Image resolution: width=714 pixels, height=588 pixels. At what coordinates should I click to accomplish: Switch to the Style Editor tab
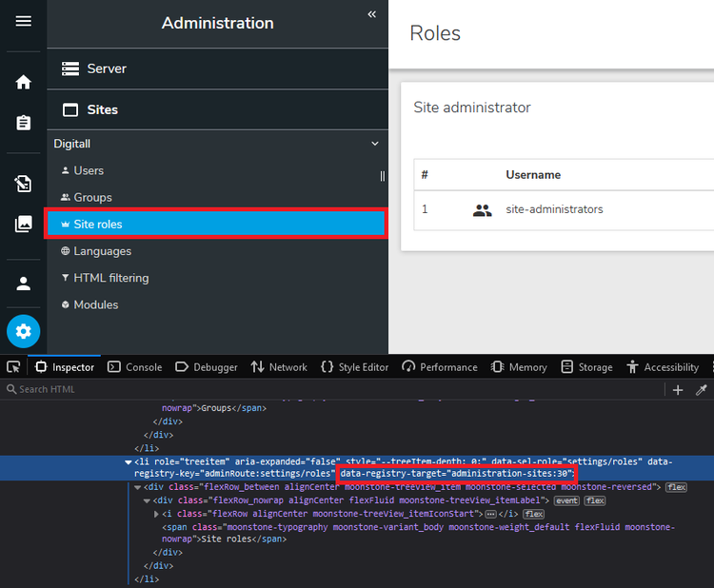tap(355, 367)
